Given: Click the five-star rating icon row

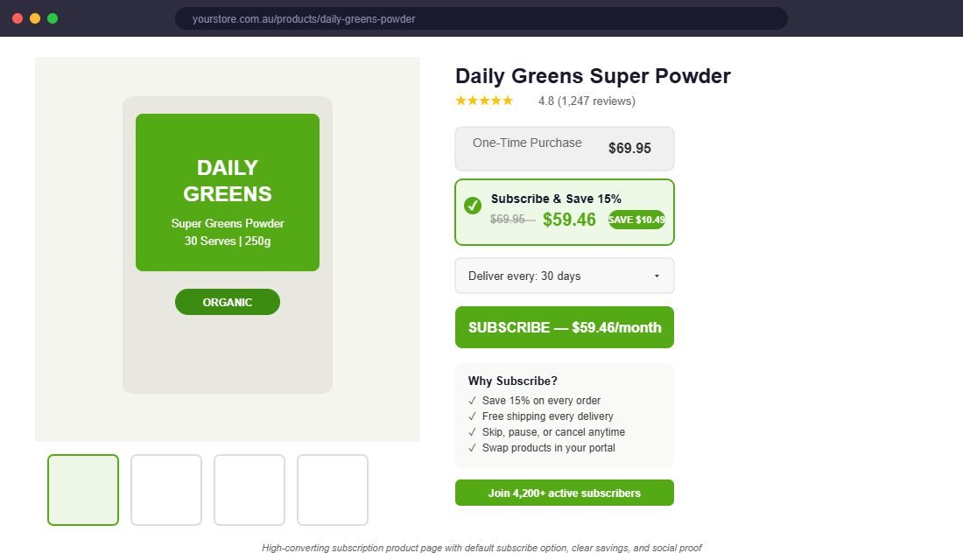Looking at the screenshot, I should (484, 100).
